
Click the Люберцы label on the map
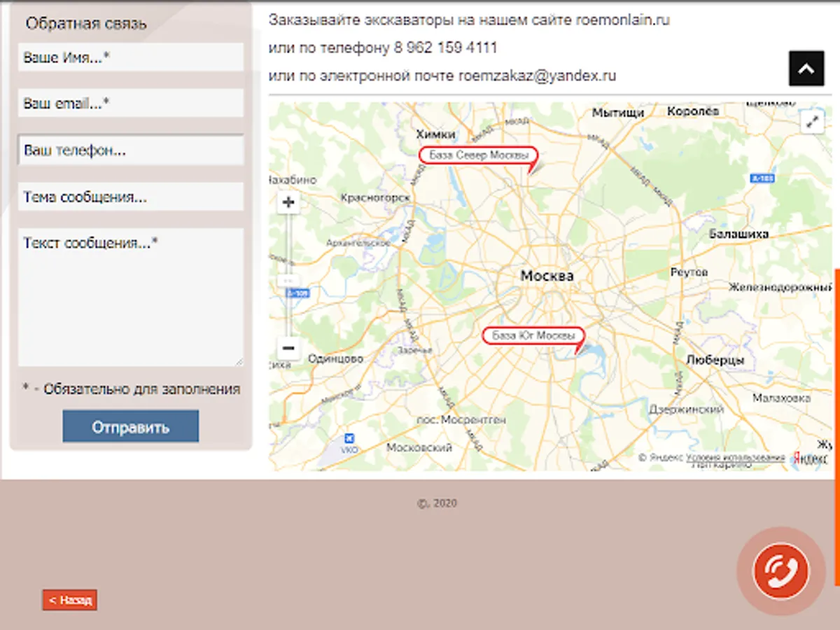[715, 360]
